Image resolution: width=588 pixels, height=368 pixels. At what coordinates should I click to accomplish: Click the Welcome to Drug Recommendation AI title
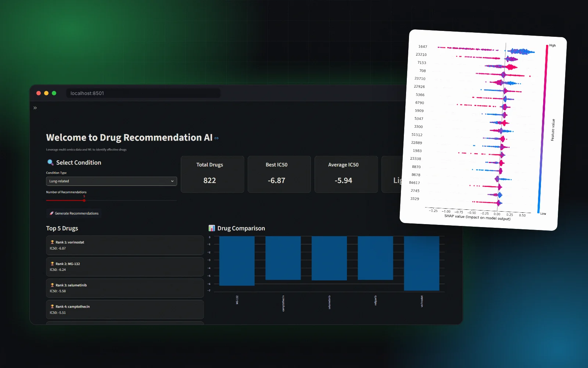pyautogui.click(x=129, y=138)
